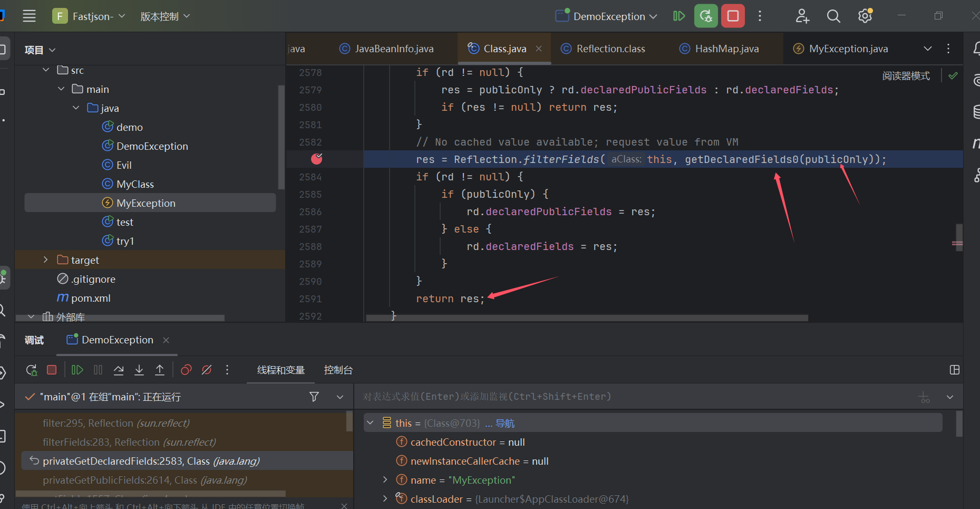Open the 项目 view dropdown
The image size is (980, 509).
coord(40,50)
